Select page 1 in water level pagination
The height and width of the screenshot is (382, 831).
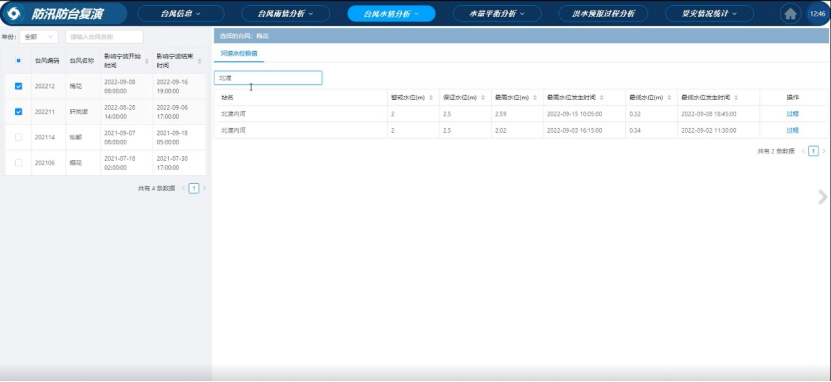coord(814,151)
